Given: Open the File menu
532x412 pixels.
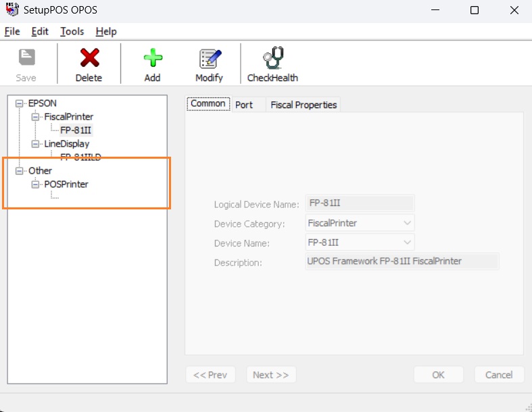Looking at the screenshot, I should 12,32.
